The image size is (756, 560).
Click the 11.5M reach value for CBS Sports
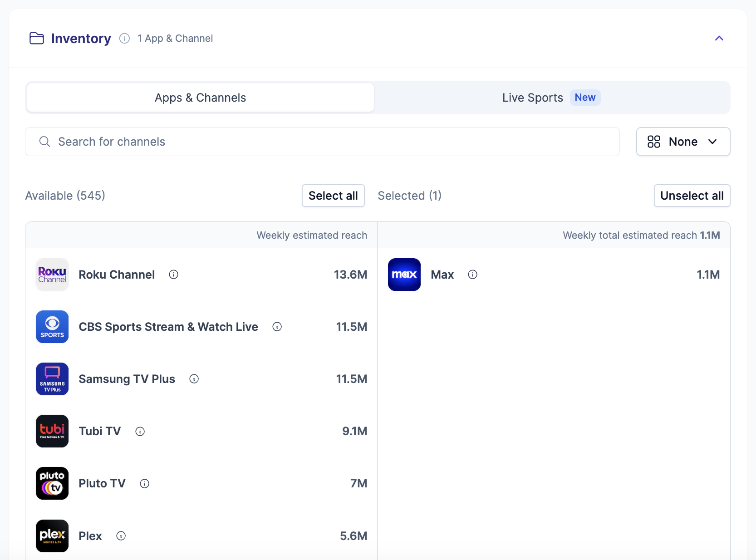352,327
